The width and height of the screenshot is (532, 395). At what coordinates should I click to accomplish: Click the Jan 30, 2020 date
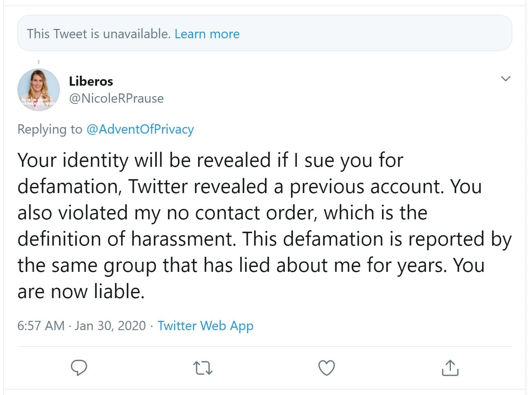(110, 325)
